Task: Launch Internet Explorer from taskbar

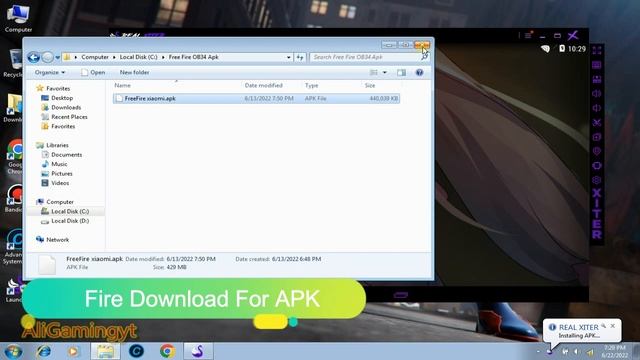Action: [44, 351]
